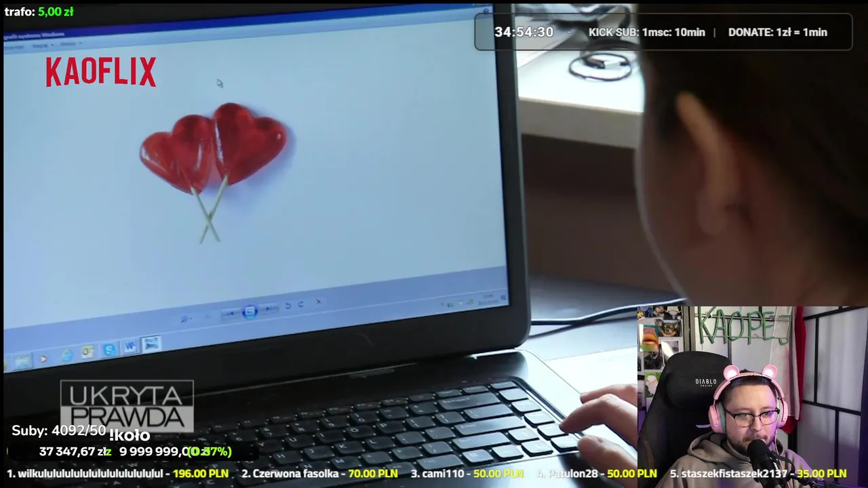Go to the next photo in viewer

pos(270,309)
